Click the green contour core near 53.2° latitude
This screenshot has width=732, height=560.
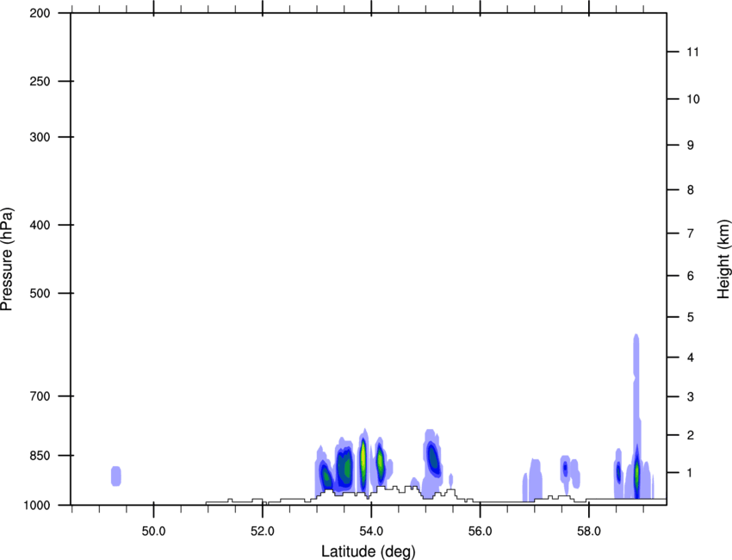pyautogui.click(x=326, y=477)
